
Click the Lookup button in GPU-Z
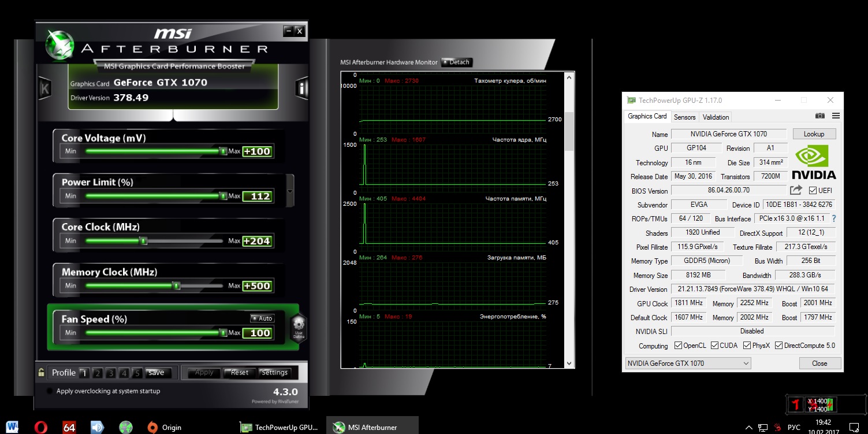pyautogui.click(x=814, y=134)
